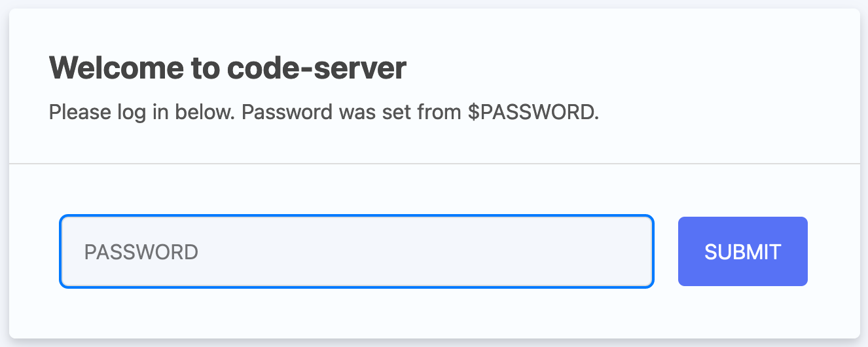Screen dimensions: 868x347
Task: Submit the login form with the blue button
Action: click(742, 251)
